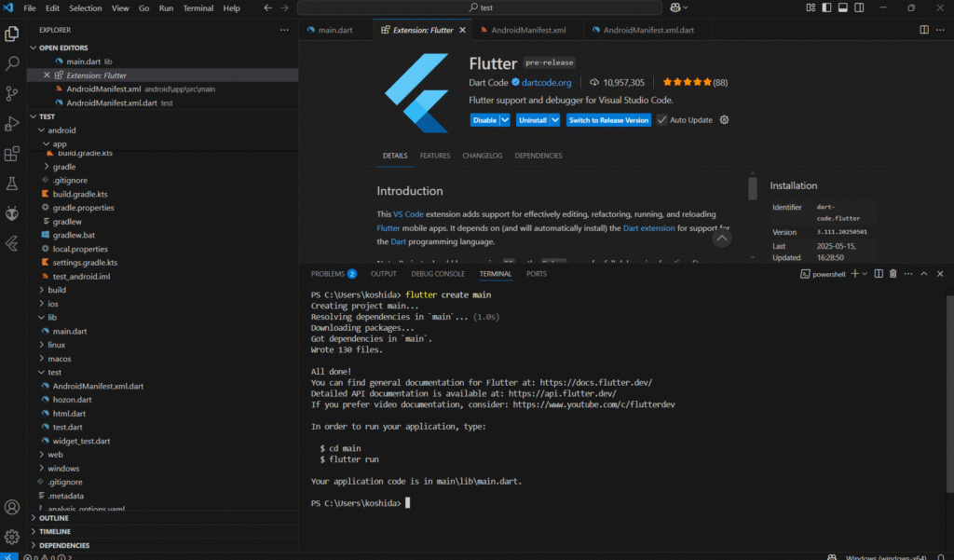Image resolution: width=954 pixels, height=560 pixels.
Task: Create a new terminal with the plus icon
Action: point(855,274)
